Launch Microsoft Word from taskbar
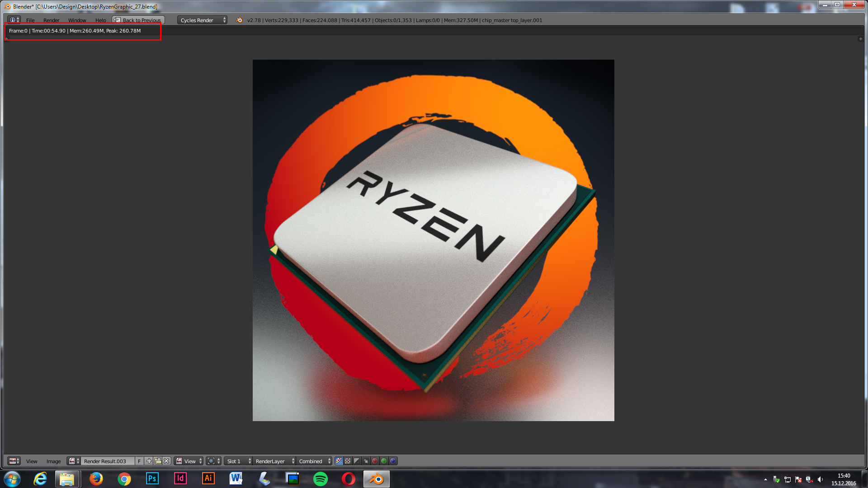The height and width of the screenshot is (488, 868). pos(236,479)
